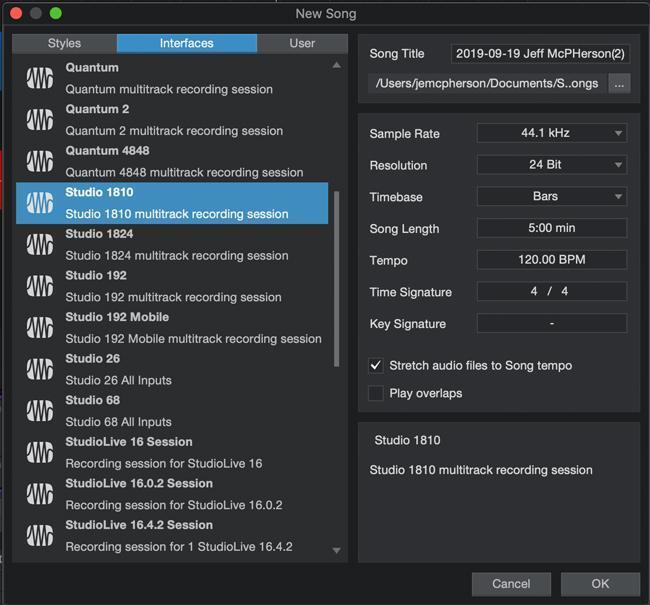Viewport: 650px width, 605px height.
Task: Select 'Studio 26 All Inputs' description
Action: 119,380
